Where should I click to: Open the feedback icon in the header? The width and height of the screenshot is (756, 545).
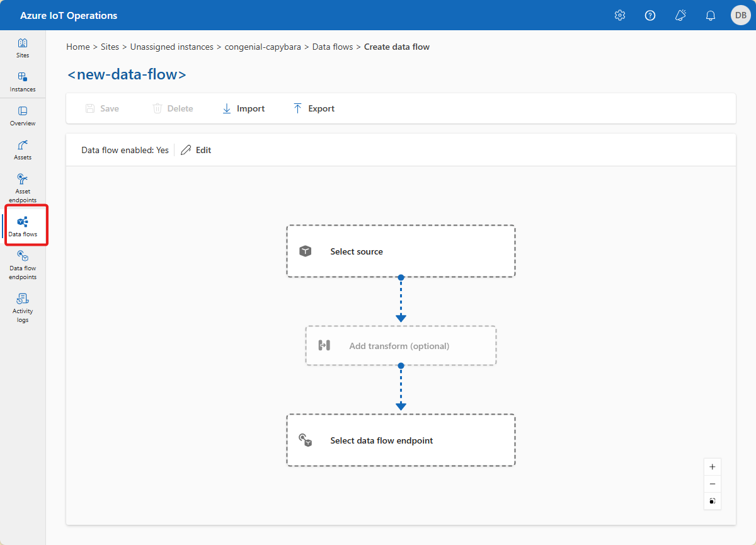pyautogui.click(x=680, y=15)
